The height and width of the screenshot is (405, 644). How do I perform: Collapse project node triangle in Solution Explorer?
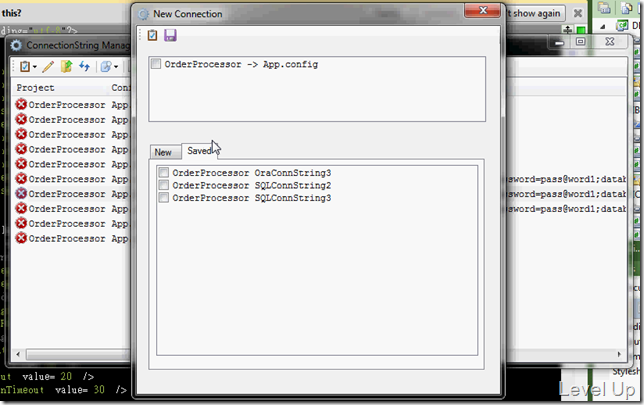tap(603, 27)
